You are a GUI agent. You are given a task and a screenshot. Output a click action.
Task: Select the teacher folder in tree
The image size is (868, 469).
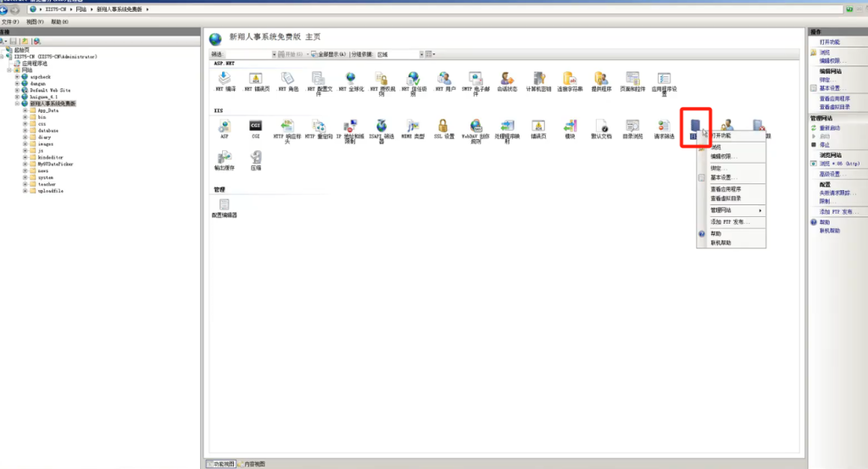coord(47,184)
